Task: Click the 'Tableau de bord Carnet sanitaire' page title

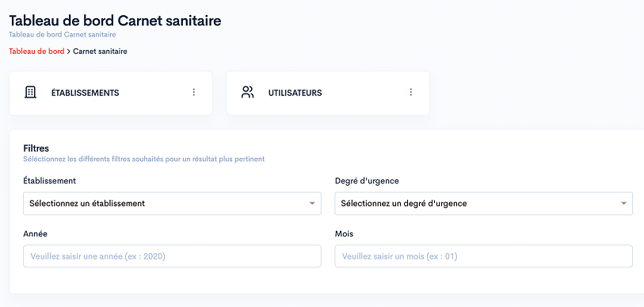Action: [115, 21]
